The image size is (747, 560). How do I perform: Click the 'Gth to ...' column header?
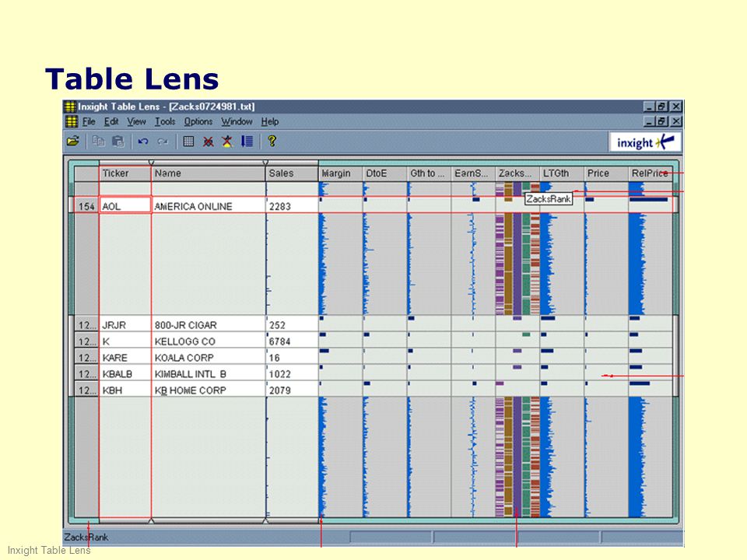coord(430,173)
